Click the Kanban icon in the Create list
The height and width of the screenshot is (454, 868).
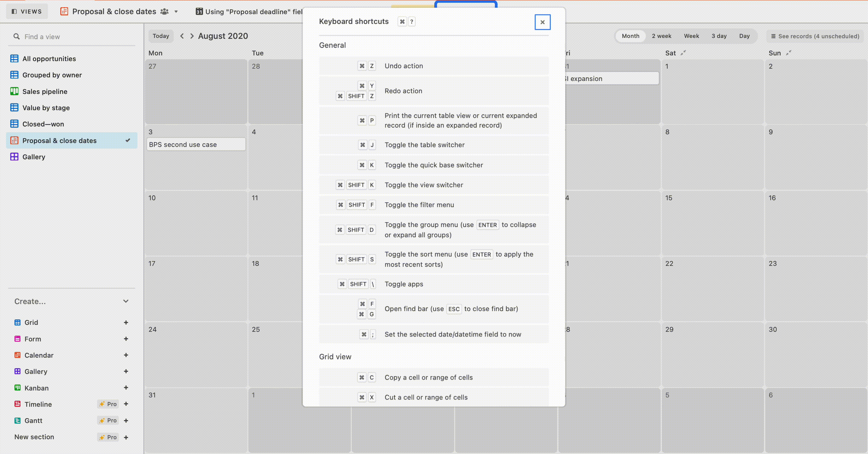click(x=17, y=388)
